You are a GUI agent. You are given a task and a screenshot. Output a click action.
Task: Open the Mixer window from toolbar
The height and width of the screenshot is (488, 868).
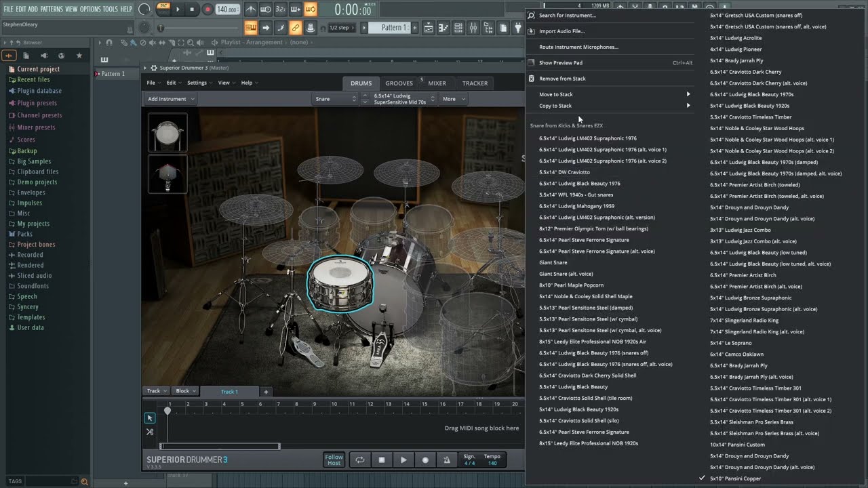473,28
